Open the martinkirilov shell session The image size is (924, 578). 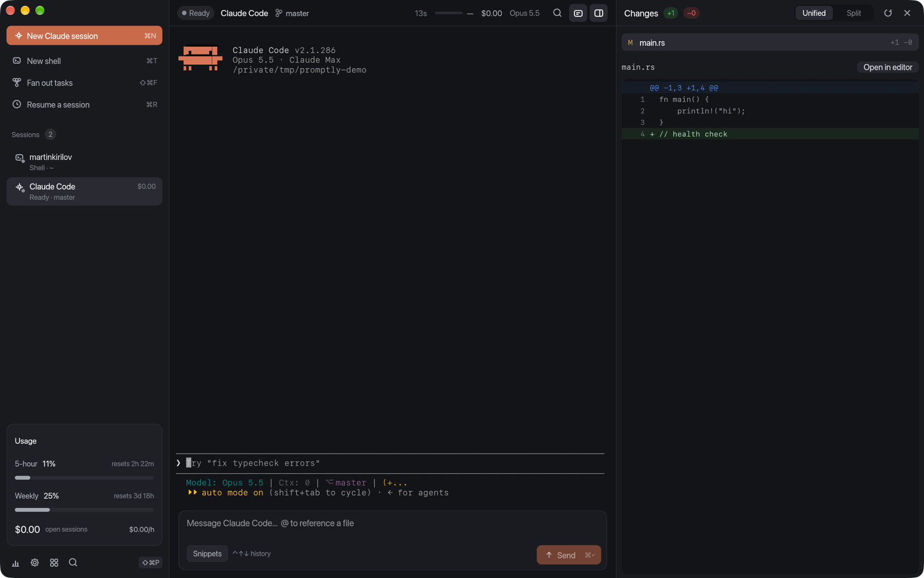click(84, 162)
